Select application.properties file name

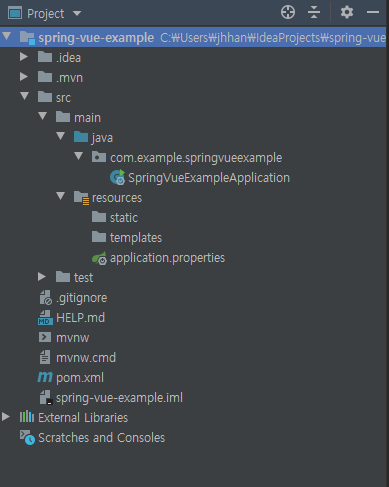pyautogui.click(x=167, y=258)
